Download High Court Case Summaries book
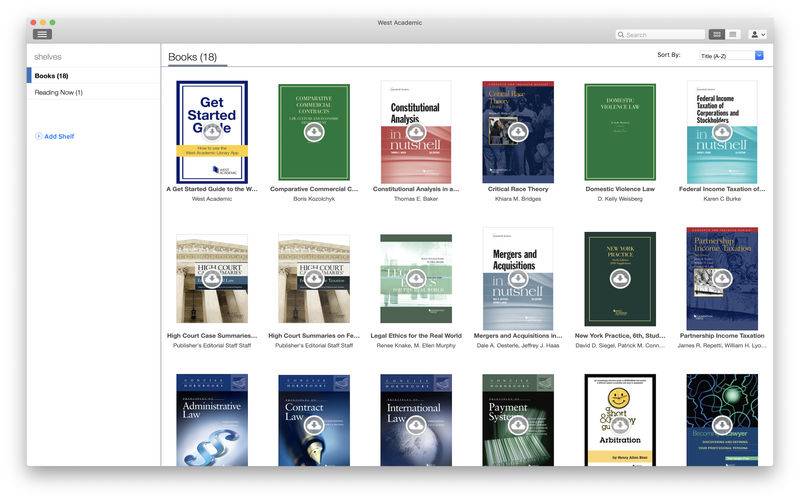The image size is (800, 500). coord(212,279)
